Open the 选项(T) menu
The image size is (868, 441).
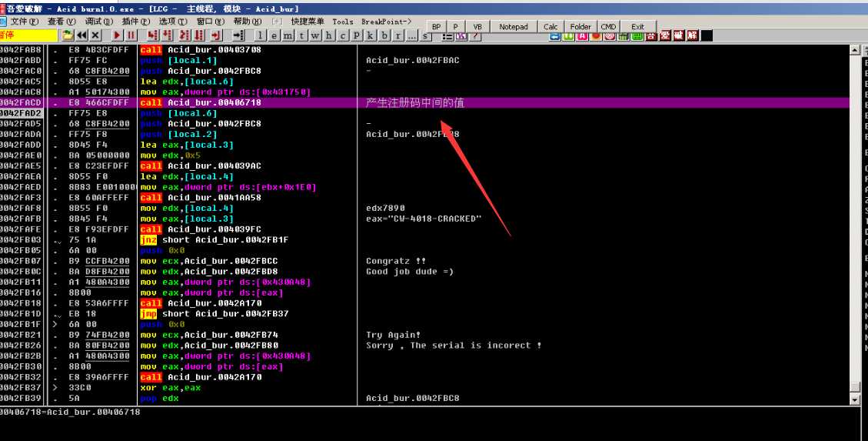click(x=173, y=21)
